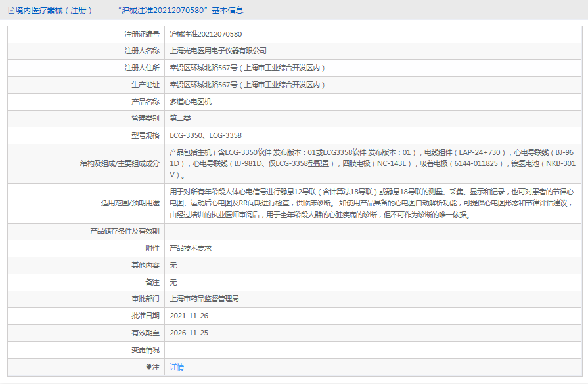Screen dimensions: 588x384
Task: Click the 有效期至 label
Action: tap(145, 333)
